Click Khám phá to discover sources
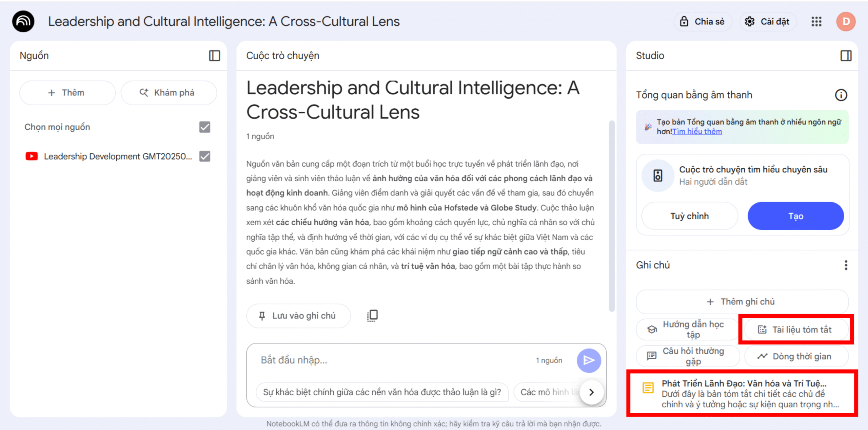The height and width of the screenshot is (430, 868). [x=169, y=93]
